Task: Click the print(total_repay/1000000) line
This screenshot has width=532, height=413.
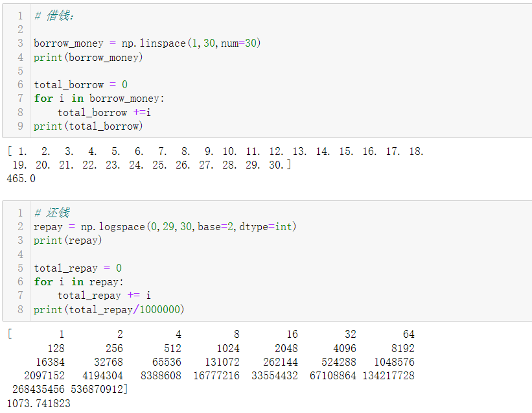Action: tap(109, 309)
